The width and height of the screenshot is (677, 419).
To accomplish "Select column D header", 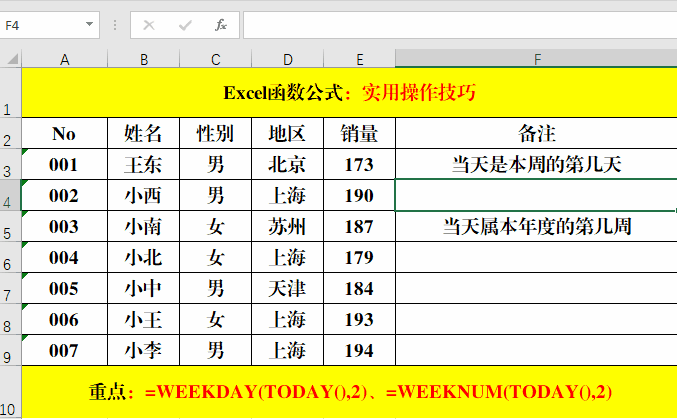I will point(288,59).
